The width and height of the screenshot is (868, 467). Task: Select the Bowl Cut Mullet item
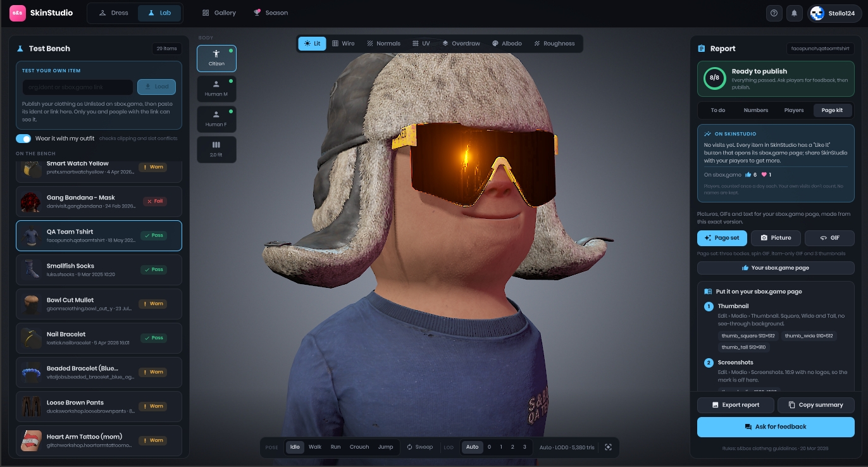pyautogui.click(x=99, y=304)
